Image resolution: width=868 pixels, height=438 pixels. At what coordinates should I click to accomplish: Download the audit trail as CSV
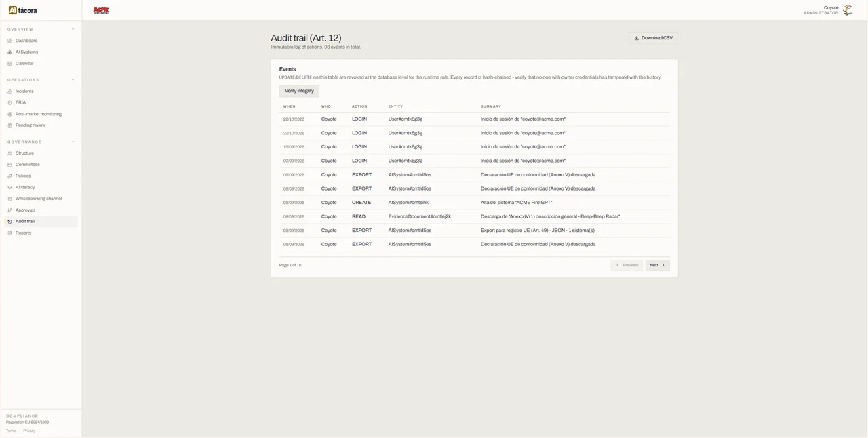click(653, 38)
